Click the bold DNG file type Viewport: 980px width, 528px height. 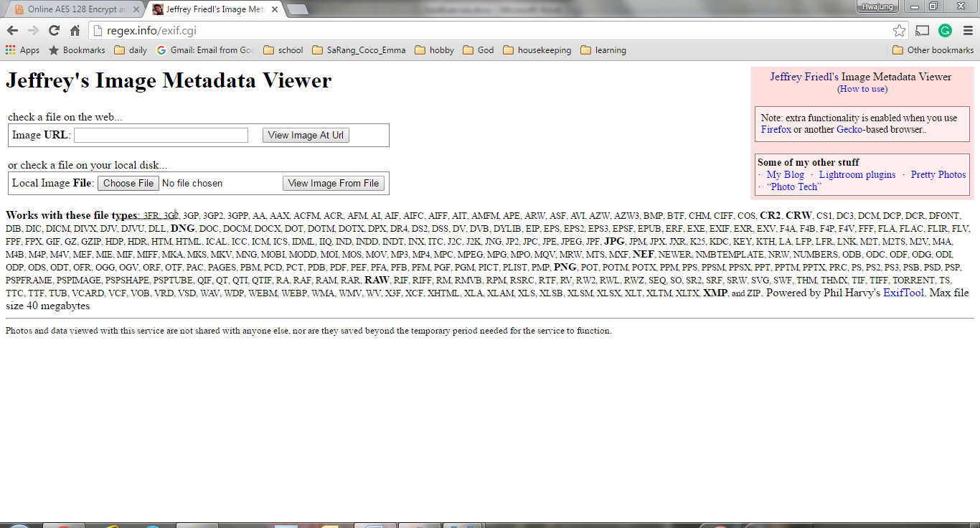click(x=183, y=228)
